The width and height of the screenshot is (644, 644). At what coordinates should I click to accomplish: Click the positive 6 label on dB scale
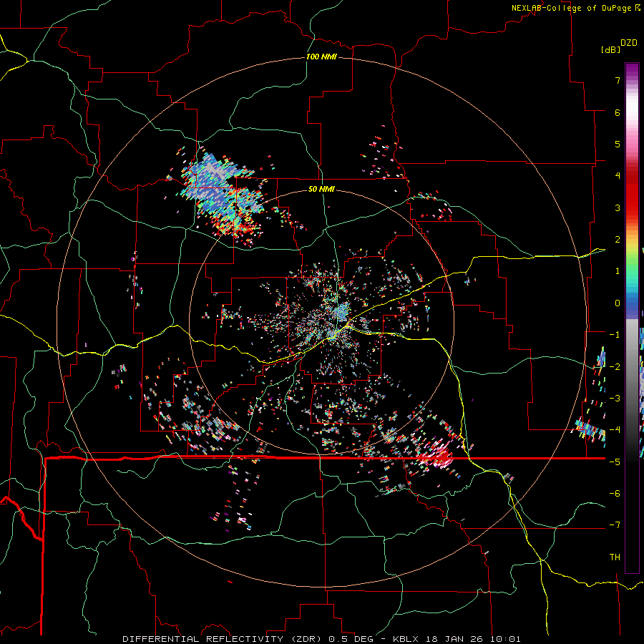pyautogui.click(x=618, y=112)
